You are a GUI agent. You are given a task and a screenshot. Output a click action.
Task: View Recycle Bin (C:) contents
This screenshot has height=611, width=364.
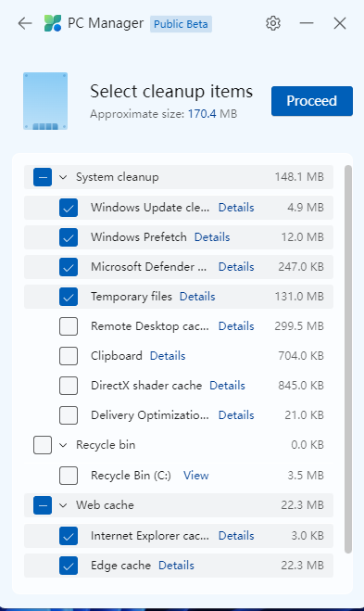(x=196, y=476)
